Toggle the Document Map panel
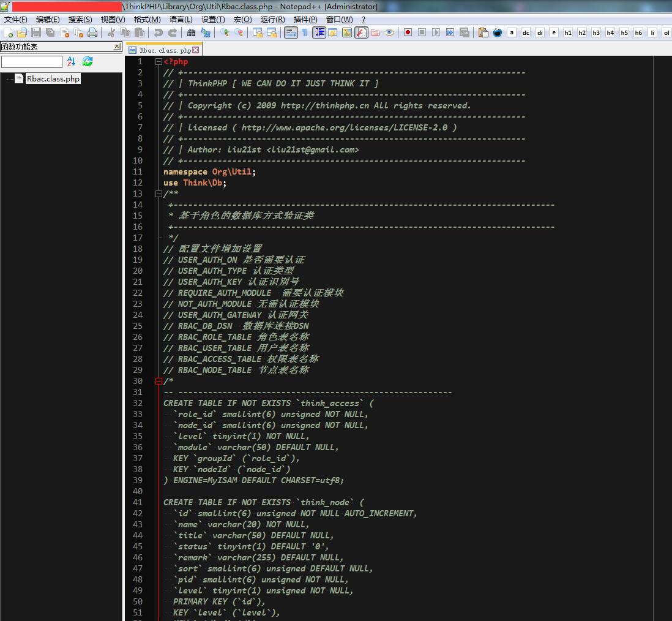This screenshot has height=621, width=672. [347, 32]
